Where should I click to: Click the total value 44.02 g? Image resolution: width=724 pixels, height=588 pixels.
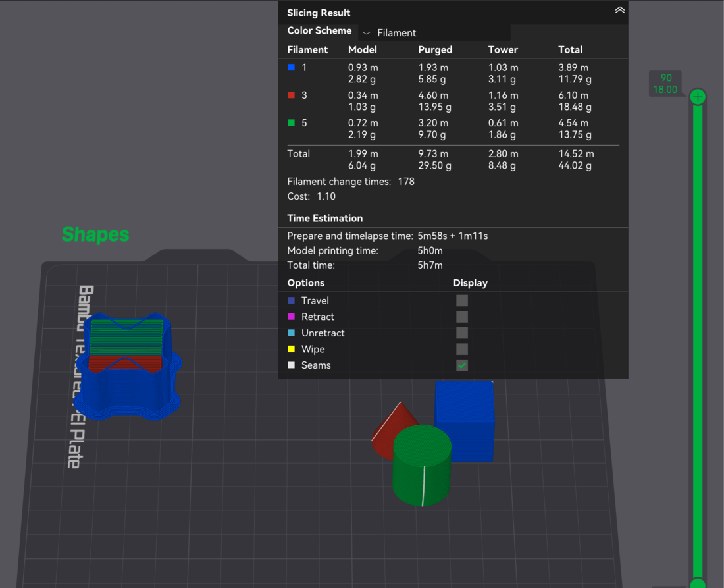click(x=575, y=165)
